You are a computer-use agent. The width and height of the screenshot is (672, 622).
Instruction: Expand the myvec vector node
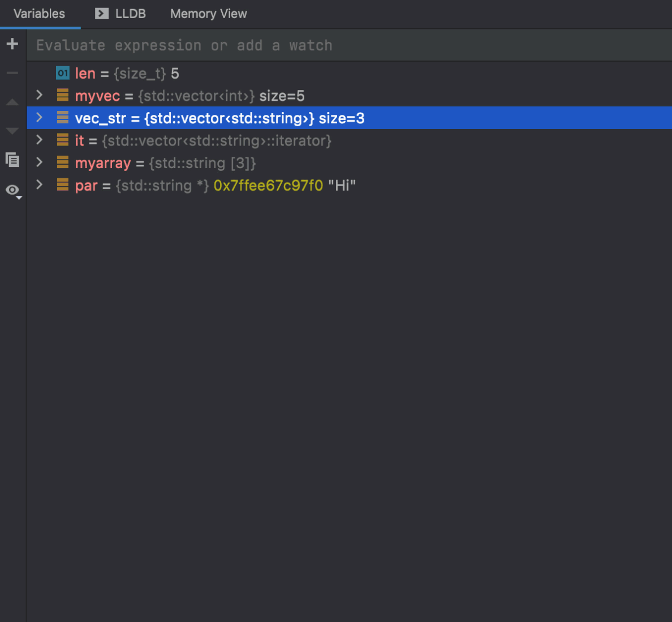coord(38,96)
